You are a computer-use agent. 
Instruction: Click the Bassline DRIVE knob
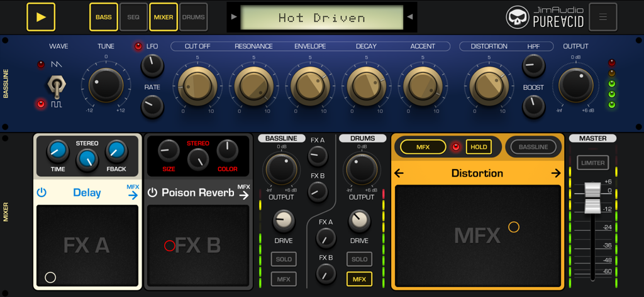coord(284,220)
